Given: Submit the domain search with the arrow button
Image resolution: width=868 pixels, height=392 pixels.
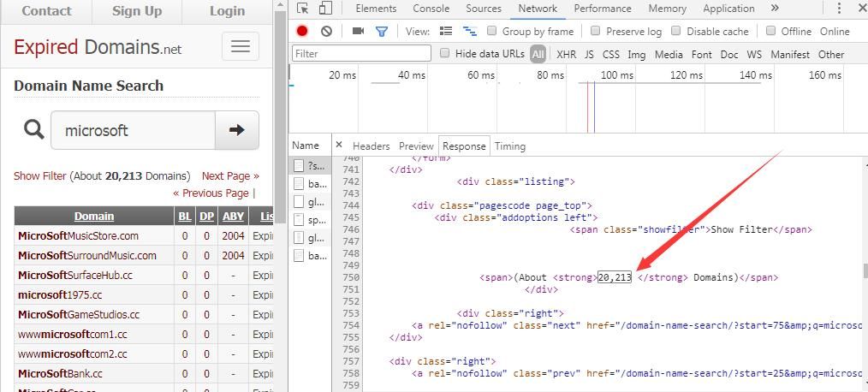Looking at the screenshot, I should point(237,130).
